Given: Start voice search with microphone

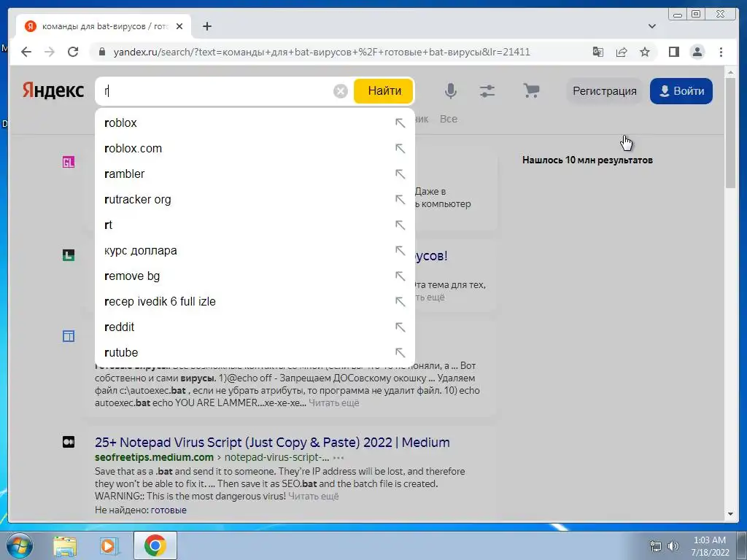Looking at the screenshot, I should [451, 90].
